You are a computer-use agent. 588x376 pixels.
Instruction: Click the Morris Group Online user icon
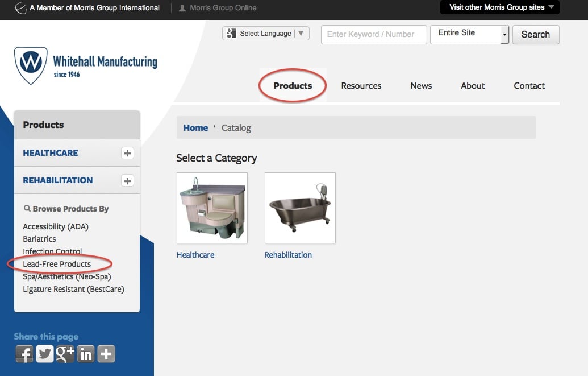(x=182, y=8)
